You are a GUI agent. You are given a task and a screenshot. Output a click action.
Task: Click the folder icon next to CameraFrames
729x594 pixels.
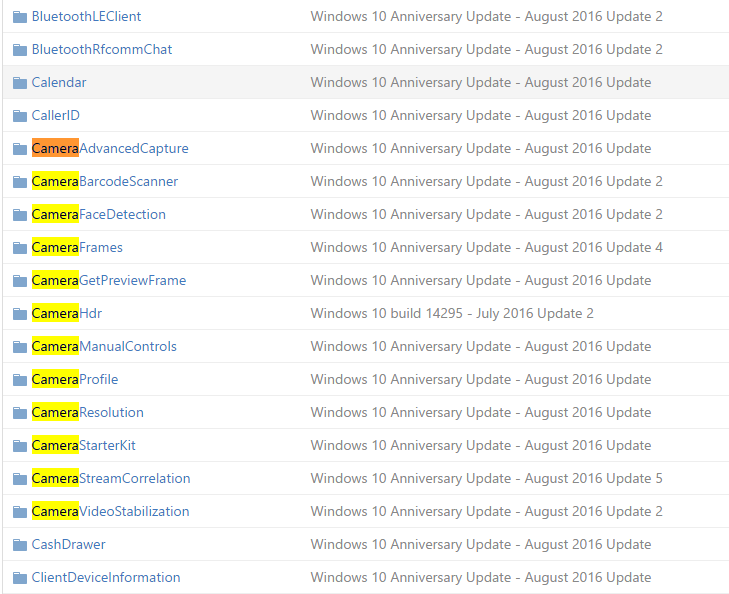pyautogui.click(x=20, y=248)
